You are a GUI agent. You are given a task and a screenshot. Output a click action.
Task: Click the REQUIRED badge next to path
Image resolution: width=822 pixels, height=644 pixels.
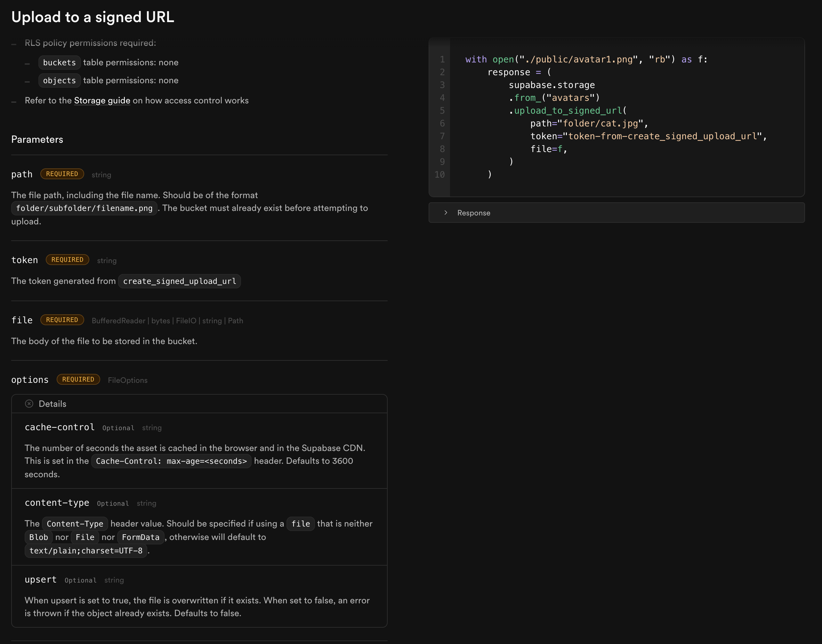(62, 174)
